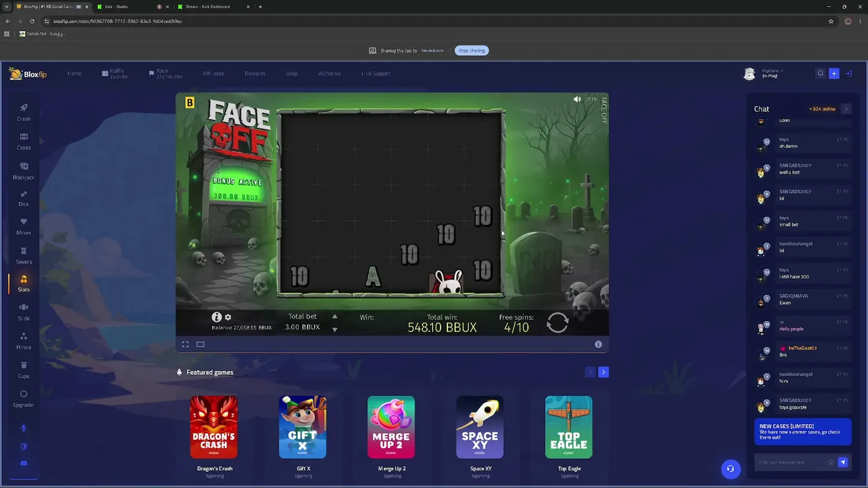The width and height of the screenshot is (868, 488).
Task: Mute the Face Off slot sound
Action: pos(577,100)
